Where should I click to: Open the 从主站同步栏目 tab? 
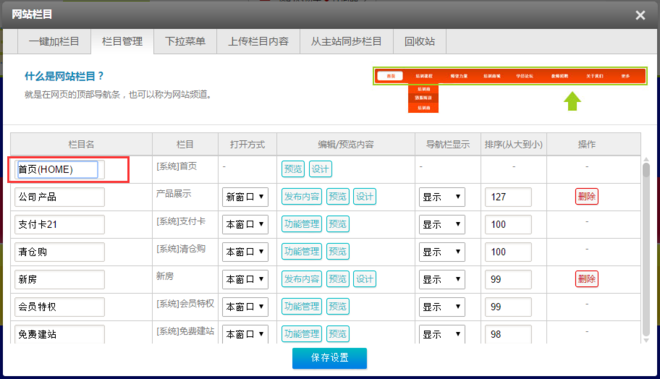346,41
